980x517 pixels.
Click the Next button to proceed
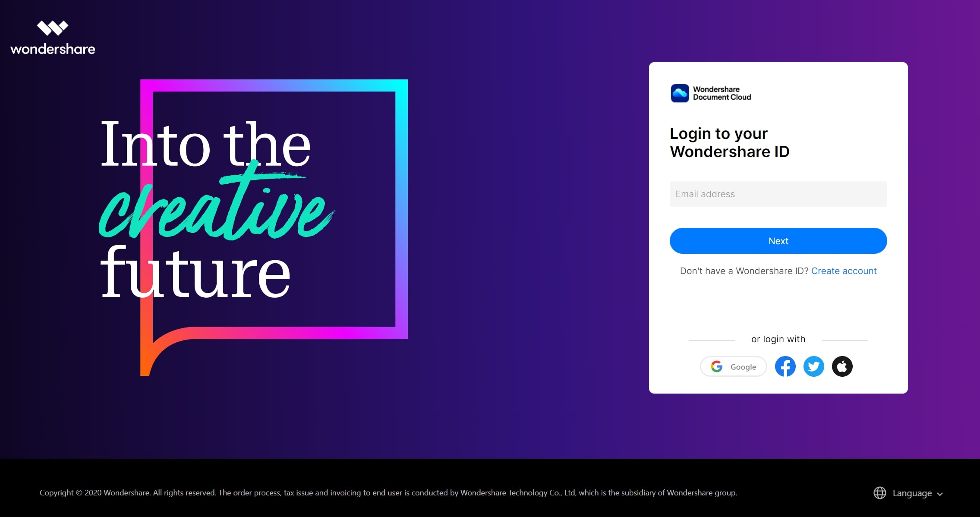pos(778,240)
